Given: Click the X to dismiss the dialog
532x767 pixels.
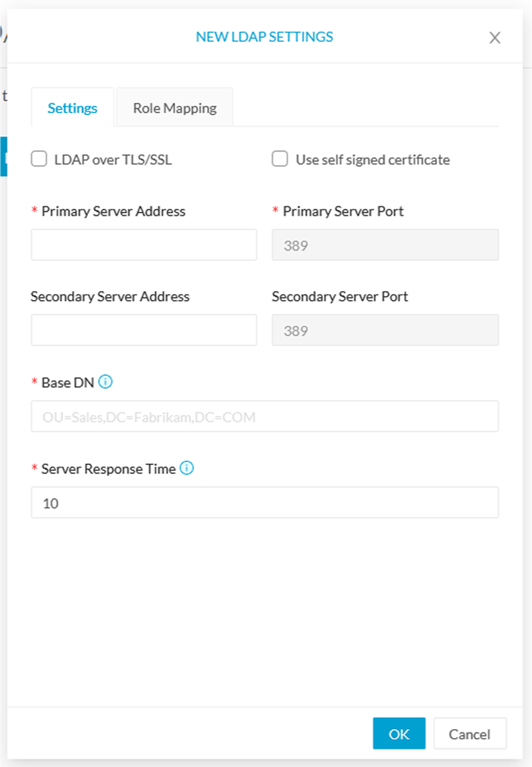Looking at the screenshot, I should click(495, 37).
